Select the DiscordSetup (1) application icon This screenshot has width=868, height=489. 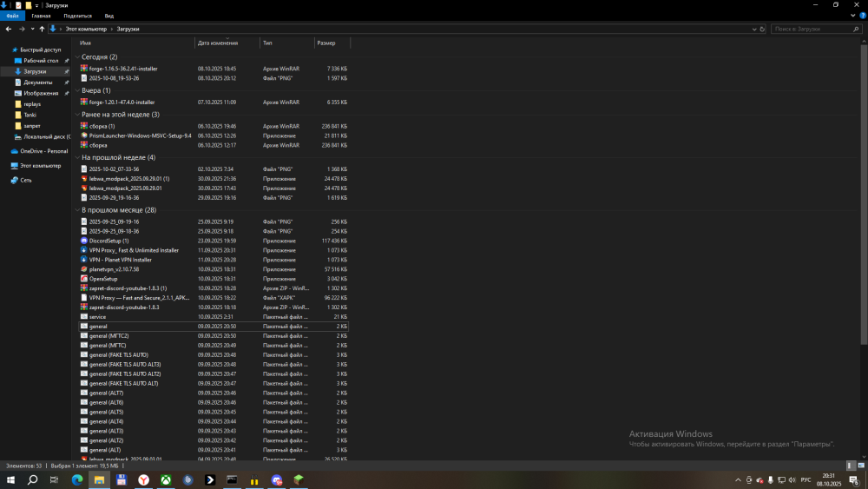point(83,241)
